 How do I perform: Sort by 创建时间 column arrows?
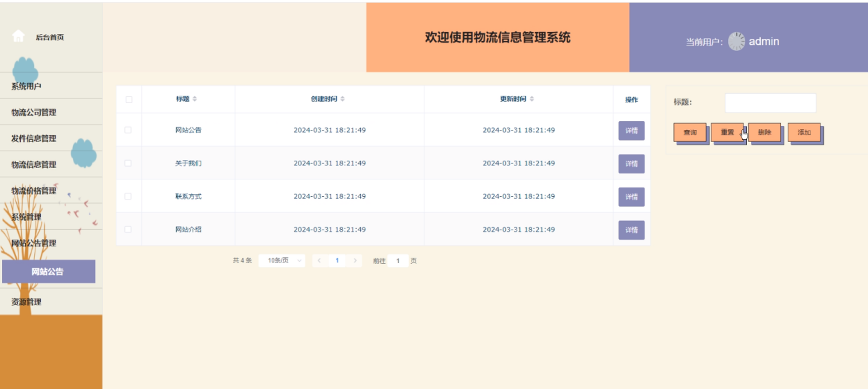(x=343, y=99)
